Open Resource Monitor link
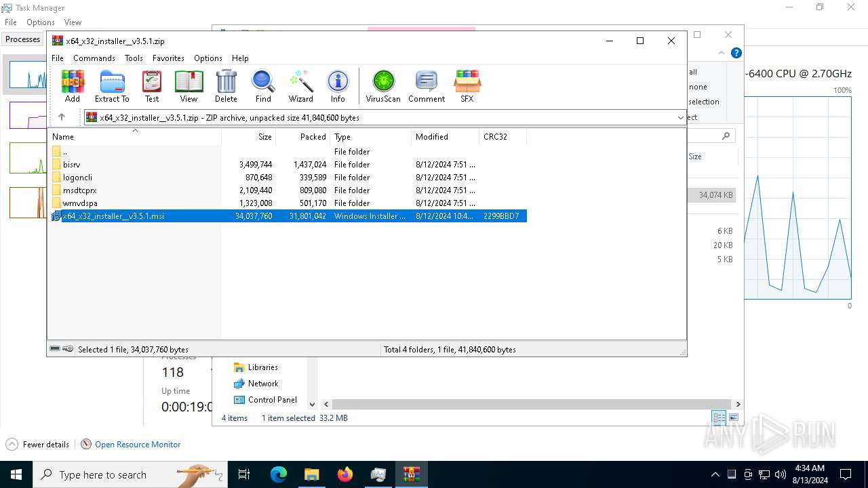This screenshot has height=488, width=868. [138, 445]
